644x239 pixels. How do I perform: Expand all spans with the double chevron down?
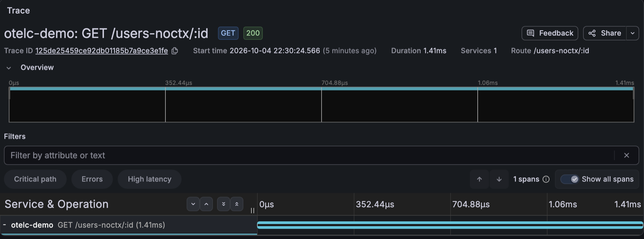point(223,204)
